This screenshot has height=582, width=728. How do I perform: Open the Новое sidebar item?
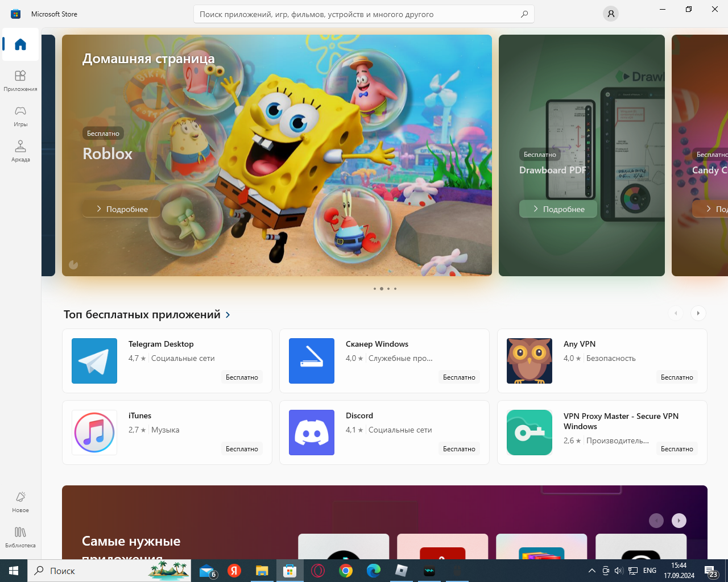[x=20, y=501]
